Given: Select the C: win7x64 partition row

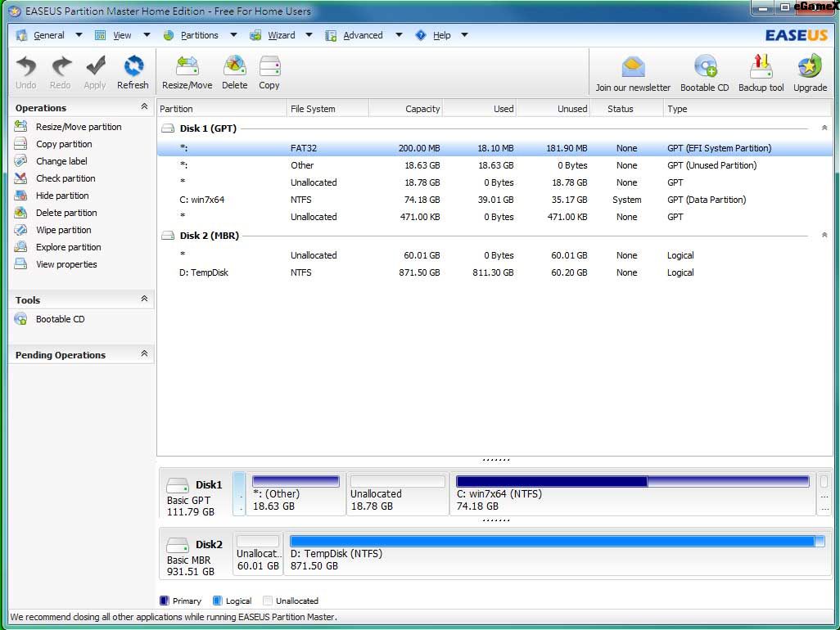Looking at the screenshot, I should pyautogui.click(x=495, y=200).
